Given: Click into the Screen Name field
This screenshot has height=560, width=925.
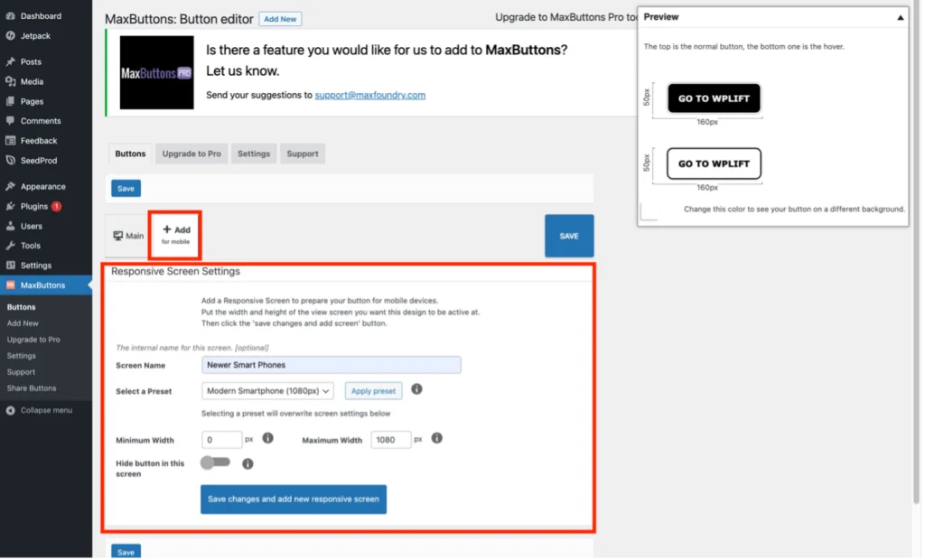Looking at the screenshot, I should 332,366.
